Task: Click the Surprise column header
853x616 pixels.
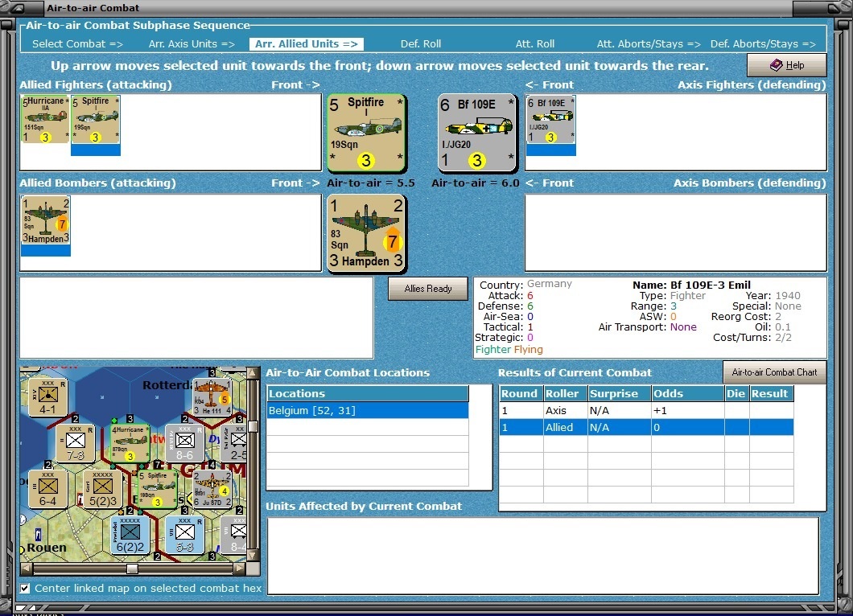Action: [619, 393]
